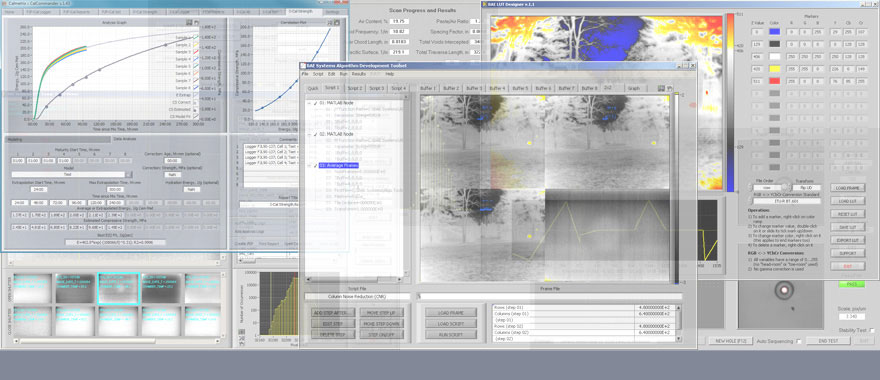The width and height of the screenshot is (880, 380).
Task: Click the blue color swatch for E value 0
Action: point(774,32)
